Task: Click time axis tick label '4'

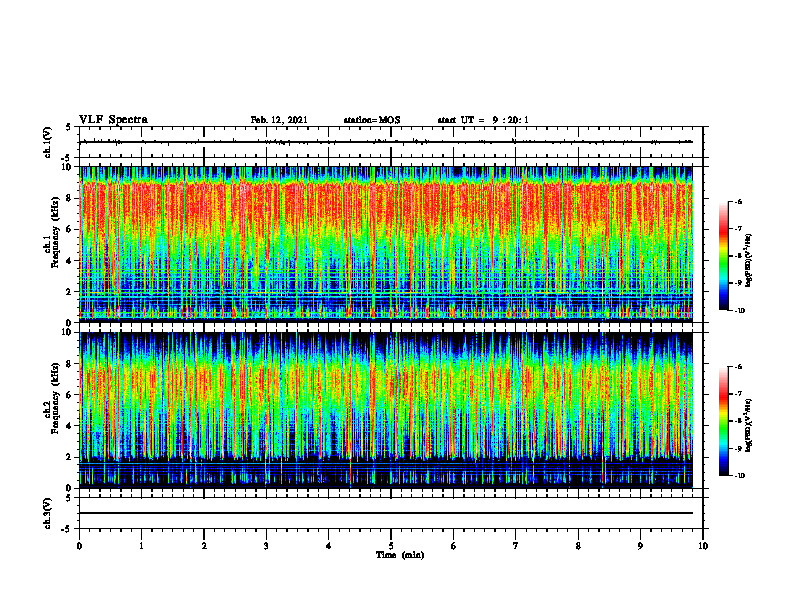Action: pyautogui.click(x=329, y=546)
